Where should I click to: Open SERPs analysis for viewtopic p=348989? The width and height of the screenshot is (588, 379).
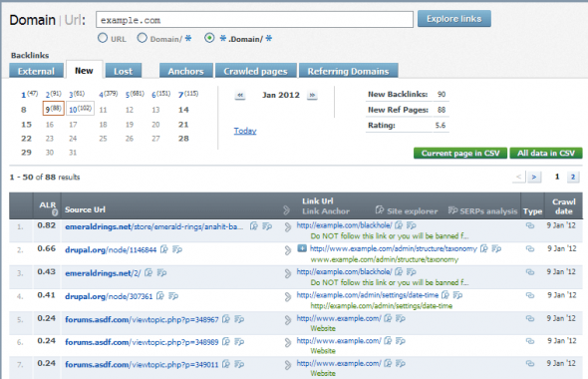point(239,342)
